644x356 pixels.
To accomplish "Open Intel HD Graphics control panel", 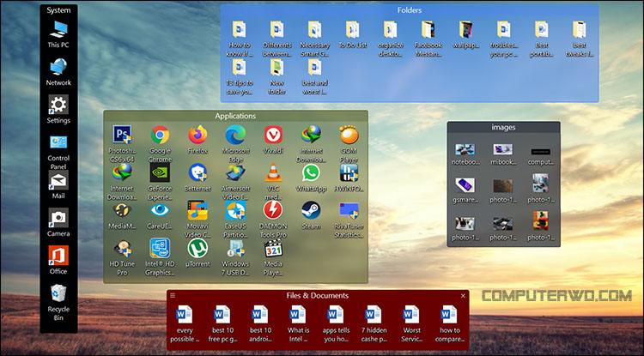I will 160,248.
